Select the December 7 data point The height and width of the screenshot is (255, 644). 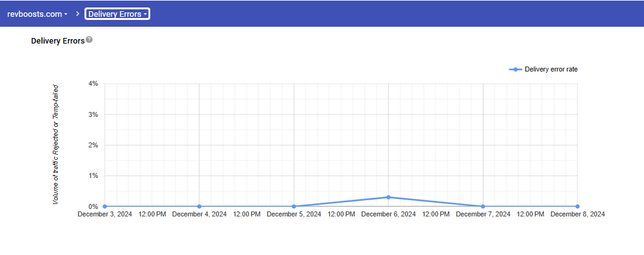coord(483,206)
